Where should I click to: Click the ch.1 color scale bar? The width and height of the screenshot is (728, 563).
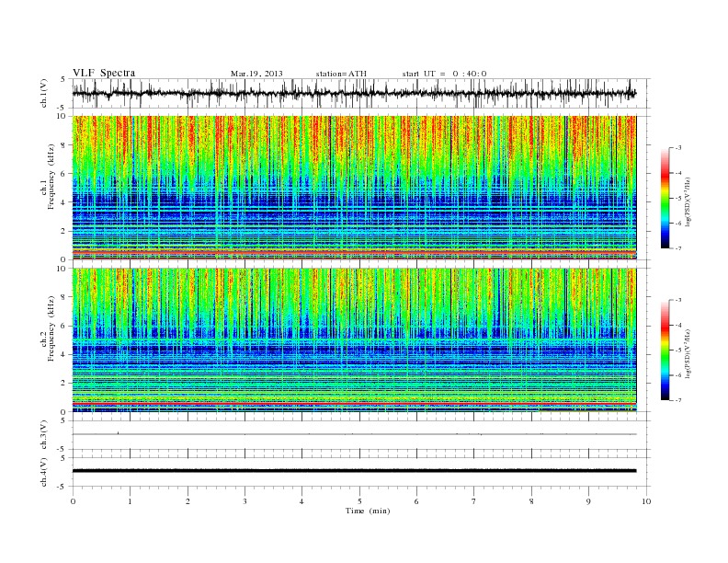[x=665, y=198]
